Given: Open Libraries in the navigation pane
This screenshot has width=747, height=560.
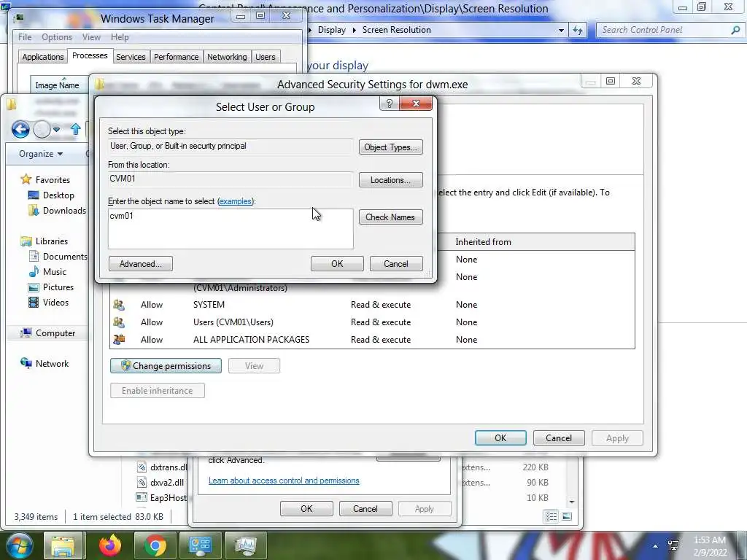Looking at the screenshot, I should 52,241.
